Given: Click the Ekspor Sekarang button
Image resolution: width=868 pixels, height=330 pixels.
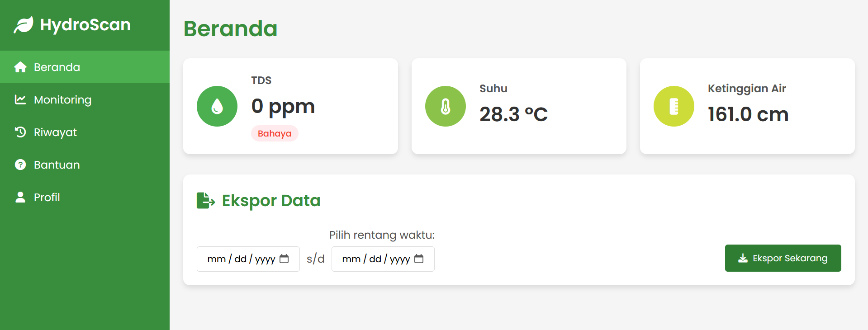Looking at the screenshot, I should (x=783, y=258).
